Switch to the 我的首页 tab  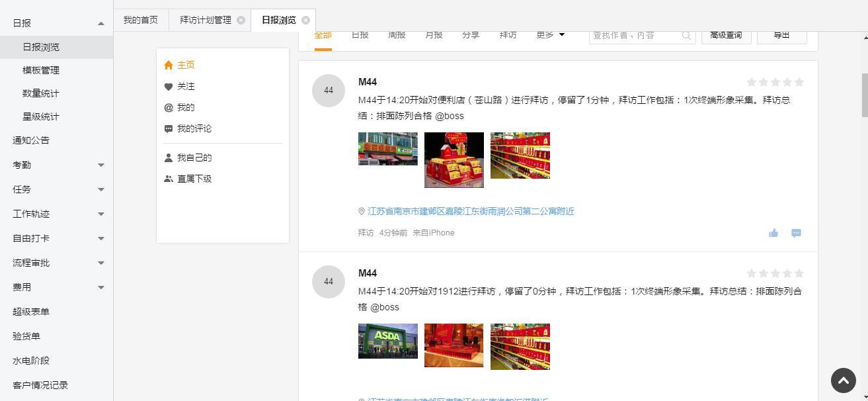click(141, 20)
